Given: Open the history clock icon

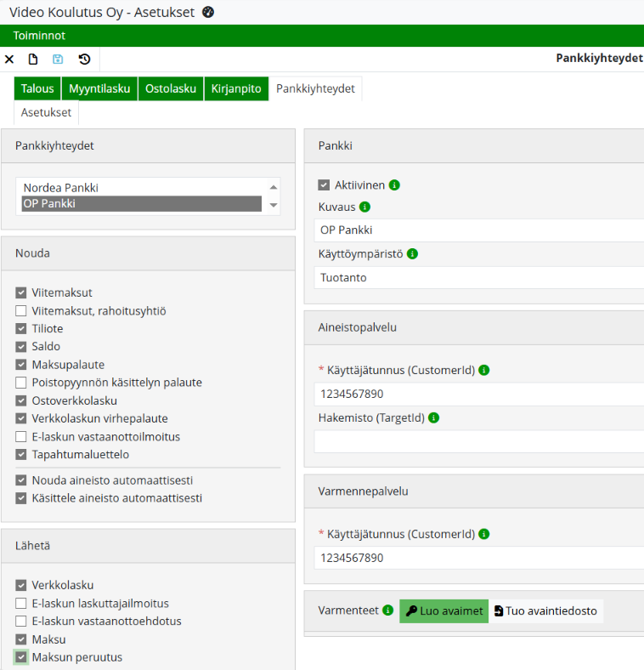Looking at the screenshot, I should [84, 60].
